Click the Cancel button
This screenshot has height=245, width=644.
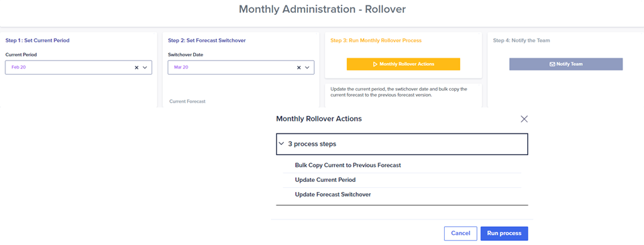460,234
